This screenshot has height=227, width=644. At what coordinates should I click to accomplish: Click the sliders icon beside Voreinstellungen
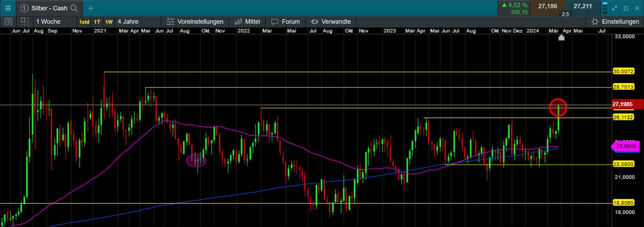coord(170,22)
